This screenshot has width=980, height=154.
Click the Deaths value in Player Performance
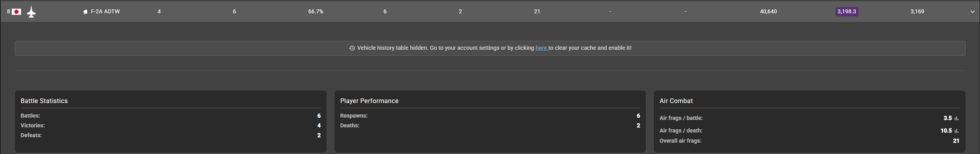[638, 125]
